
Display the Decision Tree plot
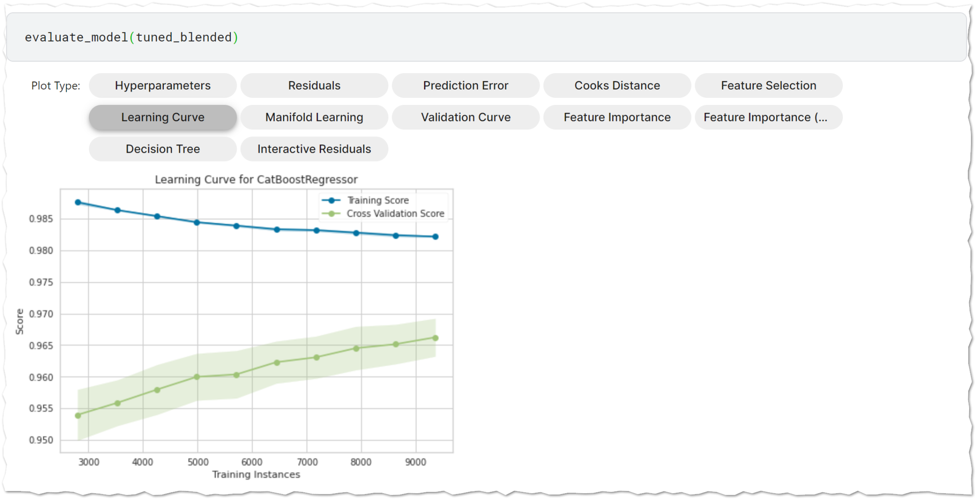coord(162,149)
